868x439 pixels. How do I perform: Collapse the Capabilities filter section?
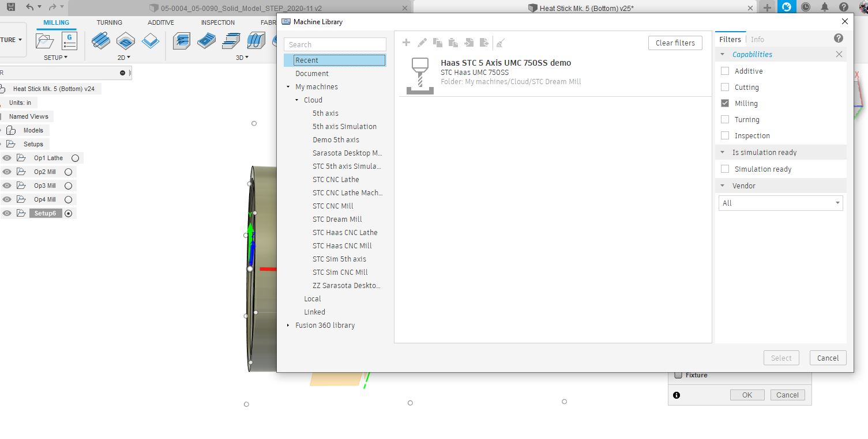click(723, 54)
